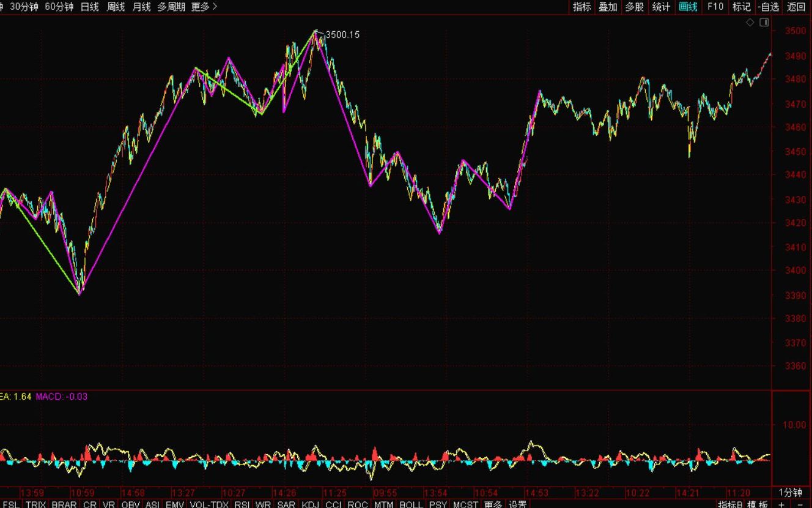The height and width of the screenshot is (508, 812).
Task: Click the 14:21 time axis label
Action: point(688,493)
